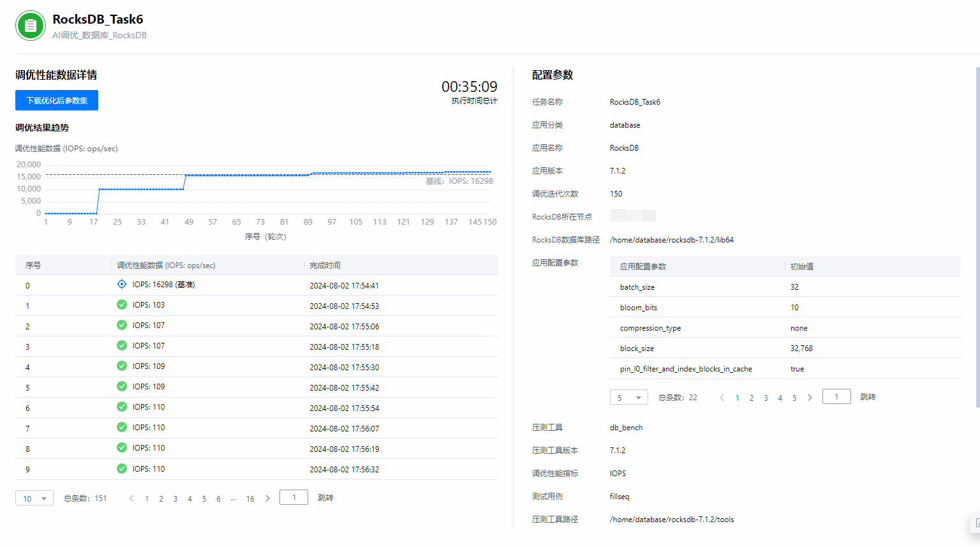Click the baseline target icon in row 0
Viewport: 980px width, 547px height.
[122, 285]
